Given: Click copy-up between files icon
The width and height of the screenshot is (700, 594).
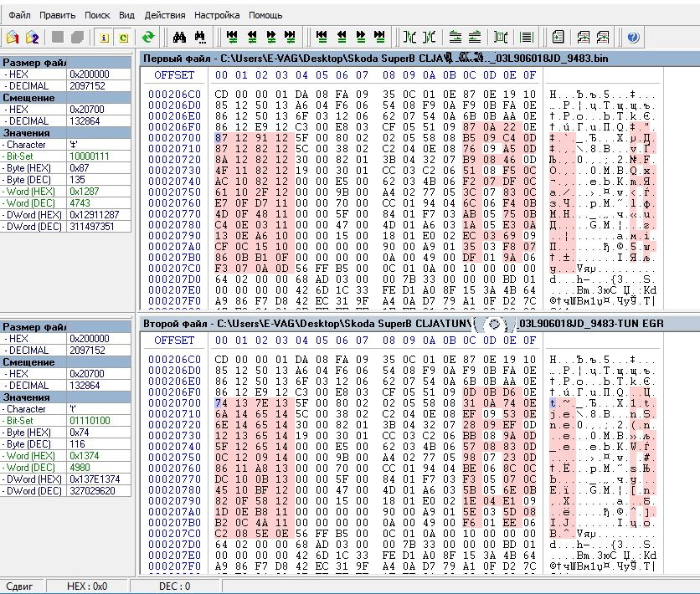Looking at the screenshot, I should (603, 37).
